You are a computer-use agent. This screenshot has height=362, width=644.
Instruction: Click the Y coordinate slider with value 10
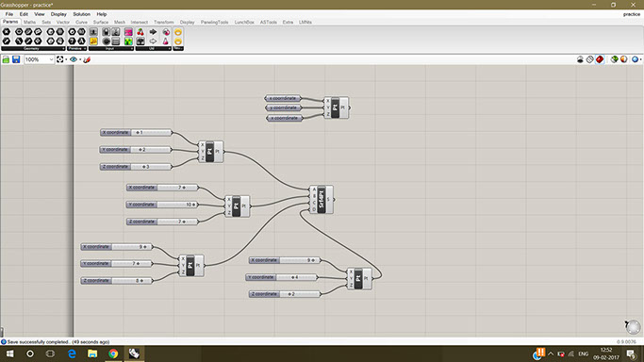point(162,205)
